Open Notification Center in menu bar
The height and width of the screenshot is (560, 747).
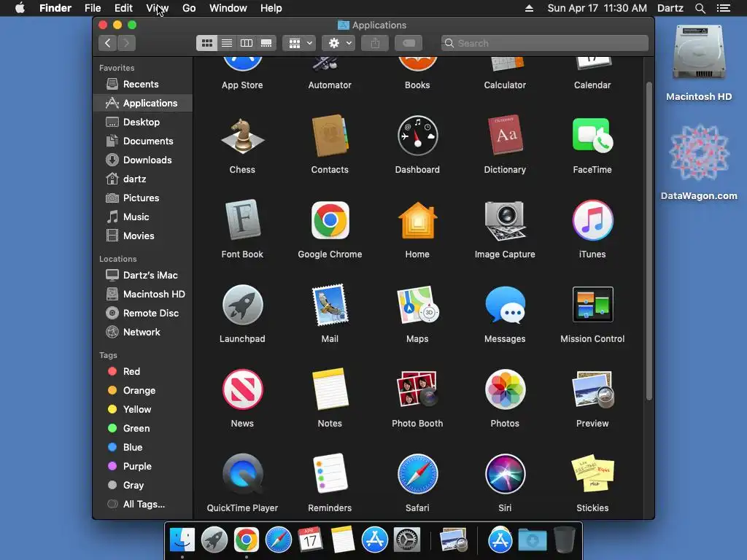pos(723,8)
